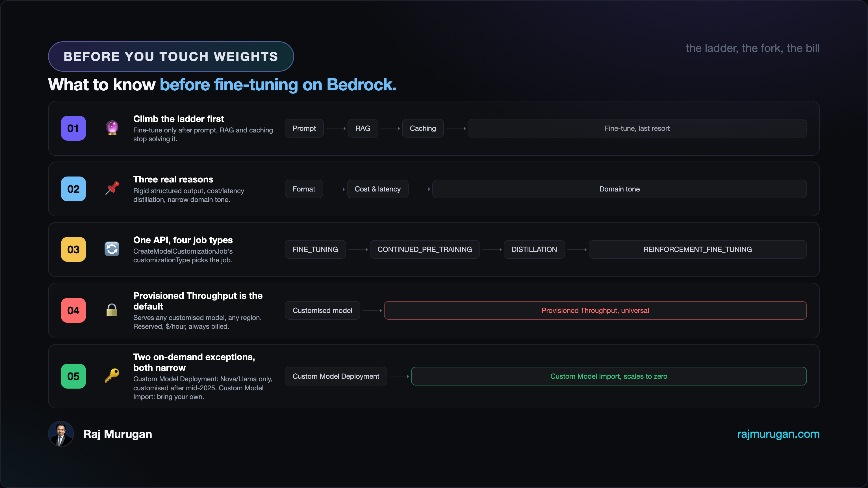This screenshot has width=868, height=488.
Task: Click the description starting 'CreateModelCustomizationJob's customizationType'
Action: [x=183, y=256]
